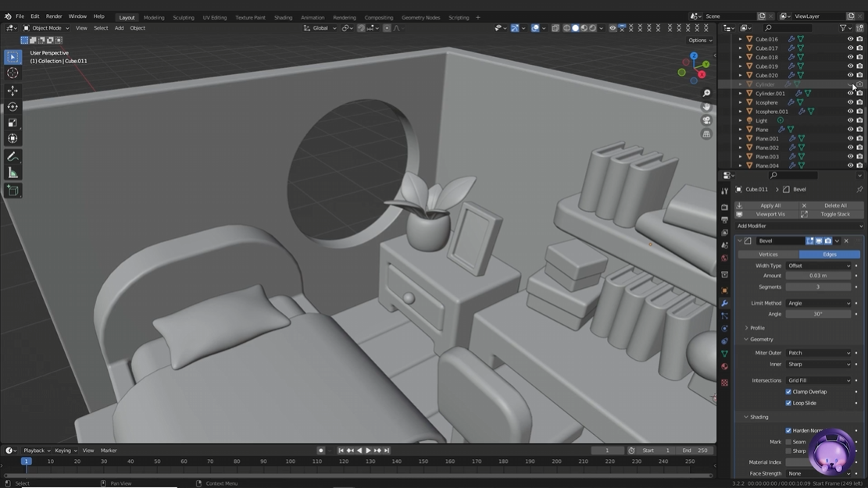This screenshot has height=488, width=868.
Task: Click the Angle 30° field
Action: pos(818,314)
